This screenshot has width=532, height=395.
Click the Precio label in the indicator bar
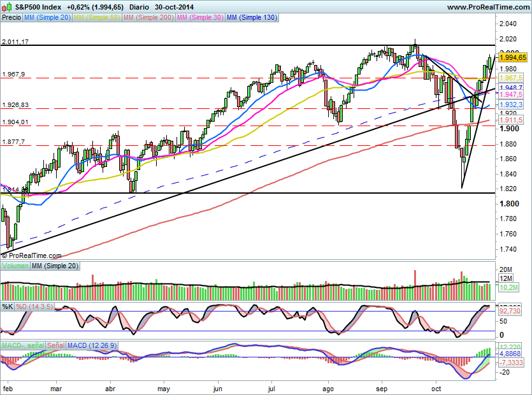click(x=12, y=18)
